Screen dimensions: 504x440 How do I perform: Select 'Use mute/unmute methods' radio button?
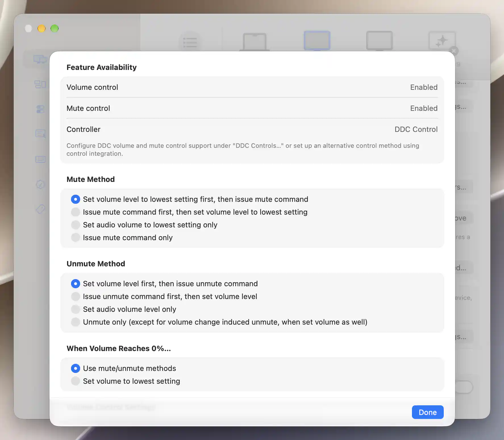tap(76, 368)
